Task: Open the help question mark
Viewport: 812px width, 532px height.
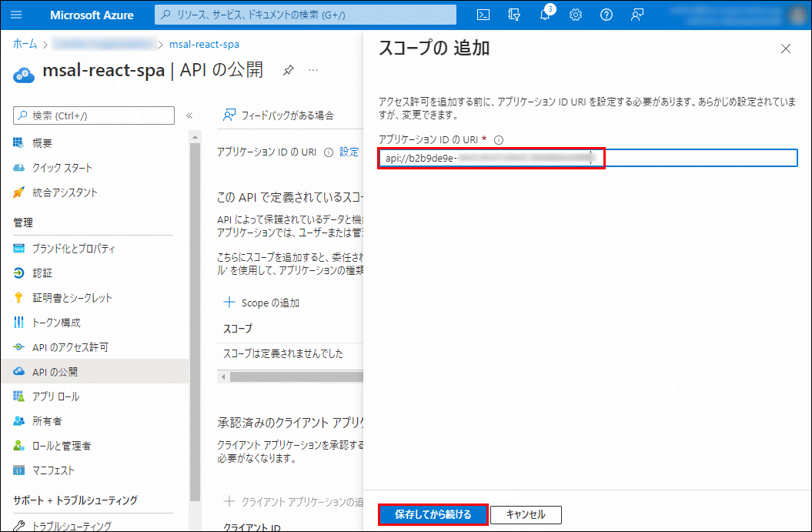Action: [606, 15]
